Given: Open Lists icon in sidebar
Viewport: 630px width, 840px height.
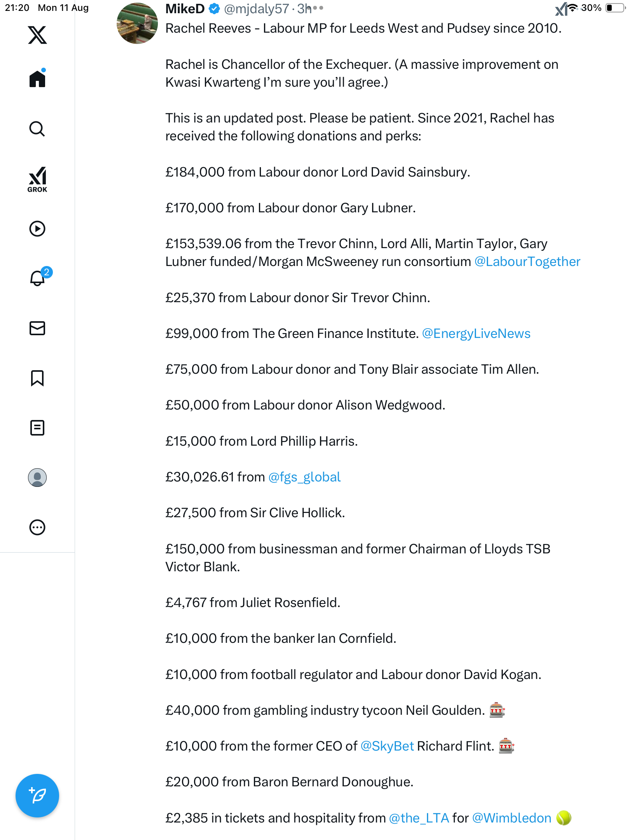Looking at the screenshot, I should coord(37,428).
